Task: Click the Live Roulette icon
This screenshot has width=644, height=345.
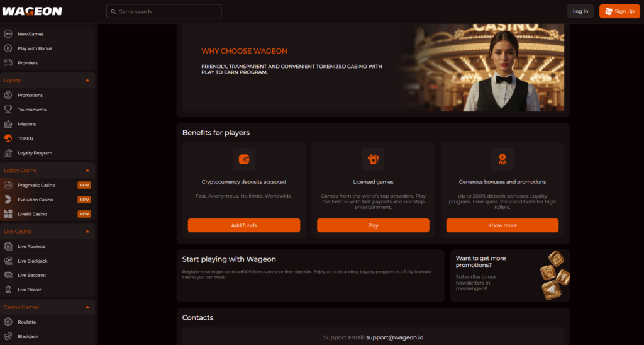Action: click(8, 246)
